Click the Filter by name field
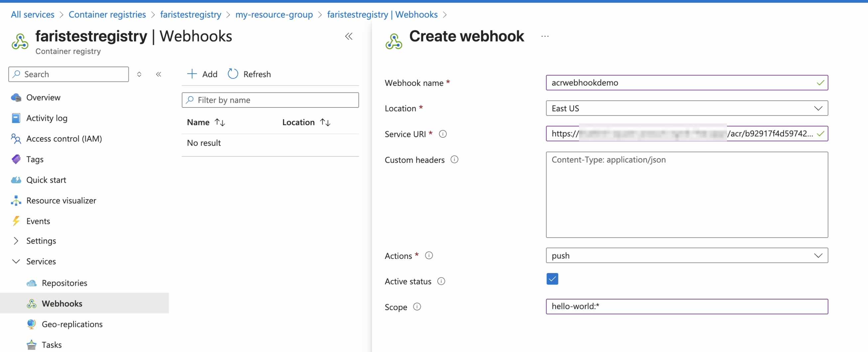 (270, 100)
